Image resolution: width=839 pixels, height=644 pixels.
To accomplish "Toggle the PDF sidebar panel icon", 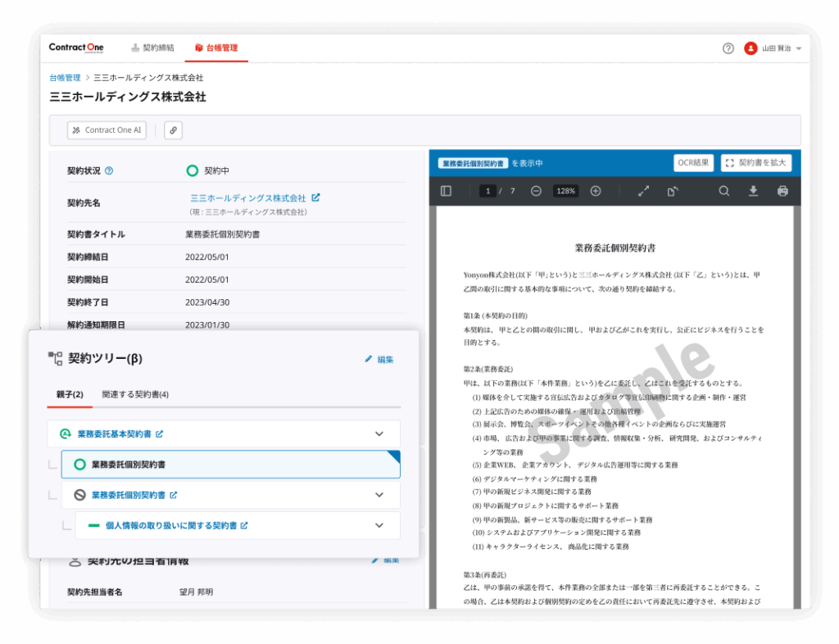I will click(447, 191).
